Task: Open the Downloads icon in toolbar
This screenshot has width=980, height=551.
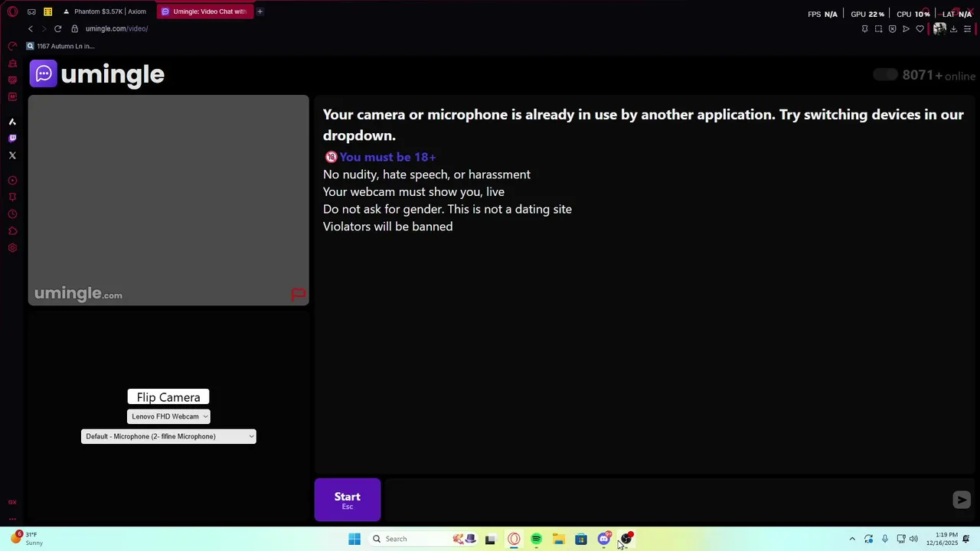Action: [x=954, y=29]
